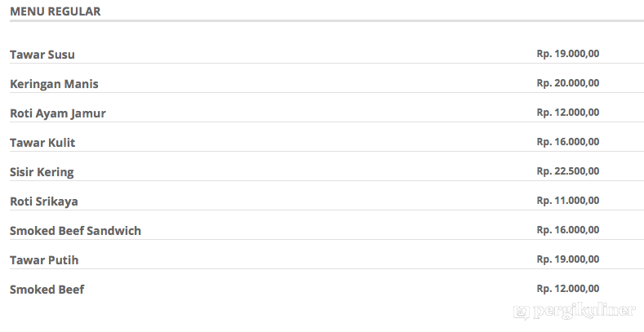Open the Roti Srikaya menu item
Image resolution: width=644 pixels, height=332 pixels.
point(44,202)
